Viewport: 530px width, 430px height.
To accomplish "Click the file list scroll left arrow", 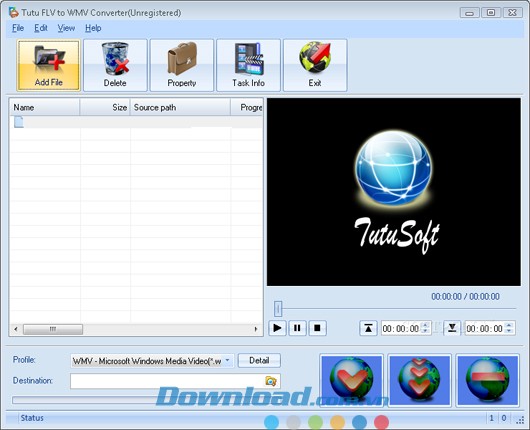I will [x=16, y=329].
